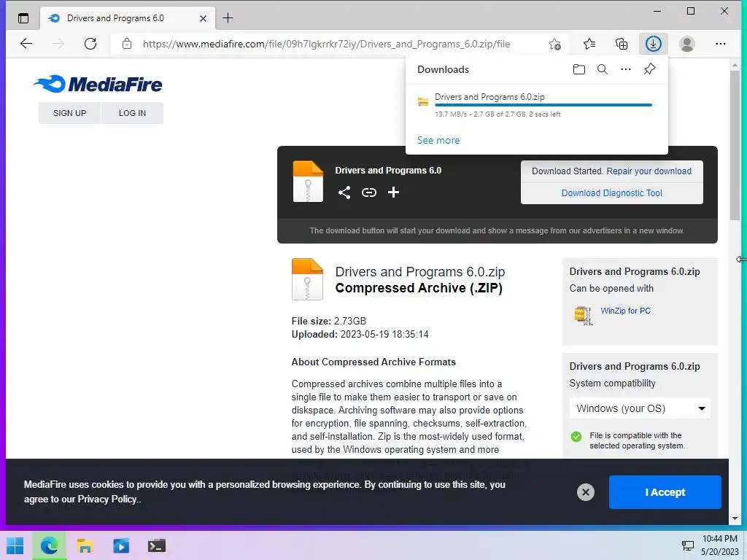Click the WinZip program icon
This screenshot has width=747, height=560.
(x=584, y=315)
